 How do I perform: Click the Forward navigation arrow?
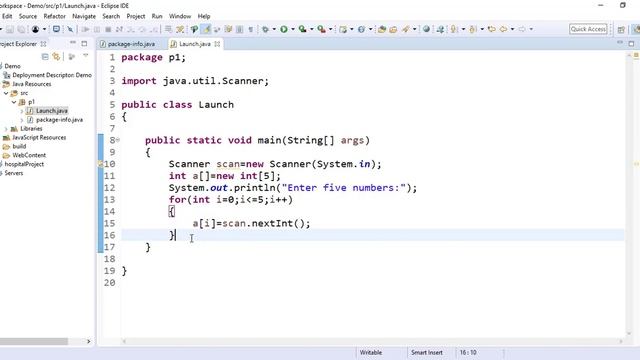click(522, 29)
